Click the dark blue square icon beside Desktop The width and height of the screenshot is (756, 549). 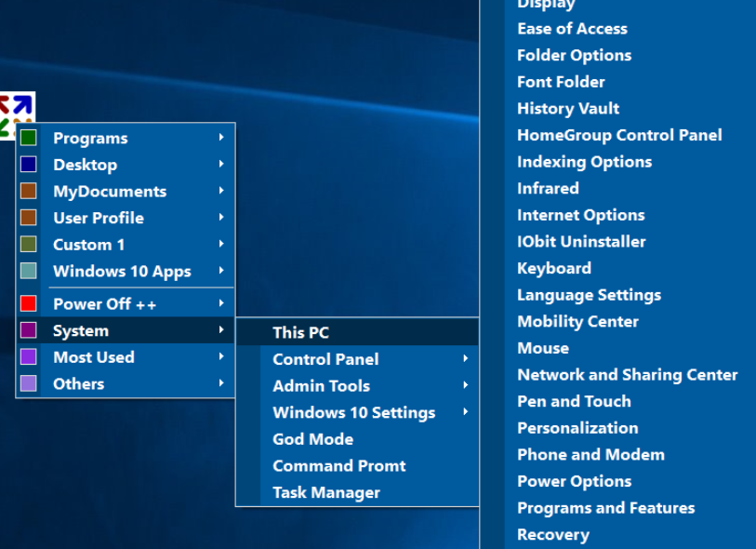pos(29,165)
